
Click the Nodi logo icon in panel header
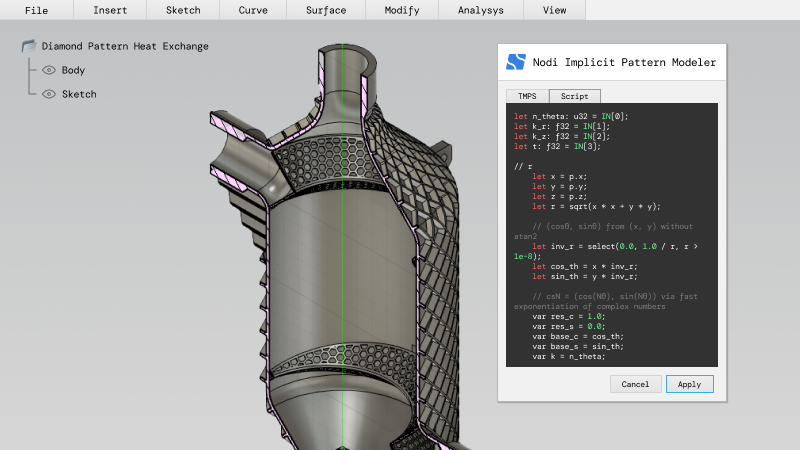click(x=516, y=62)
